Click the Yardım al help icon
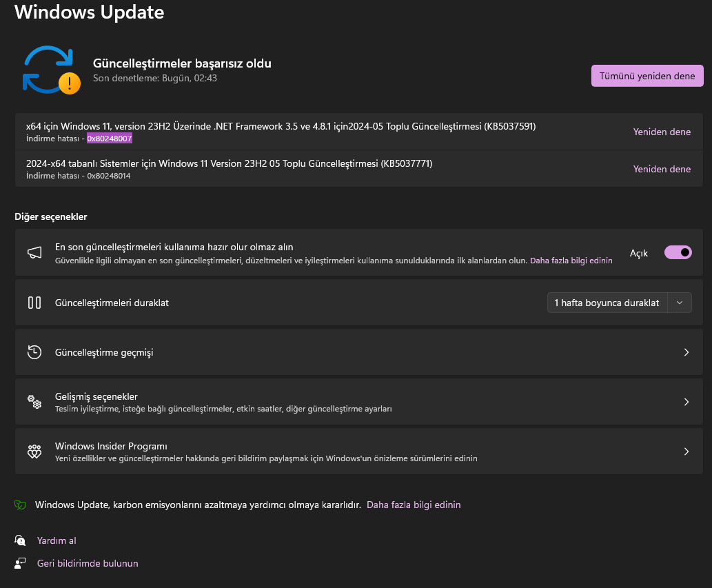Viewport: 712px width, 588px height. [20, 540]
